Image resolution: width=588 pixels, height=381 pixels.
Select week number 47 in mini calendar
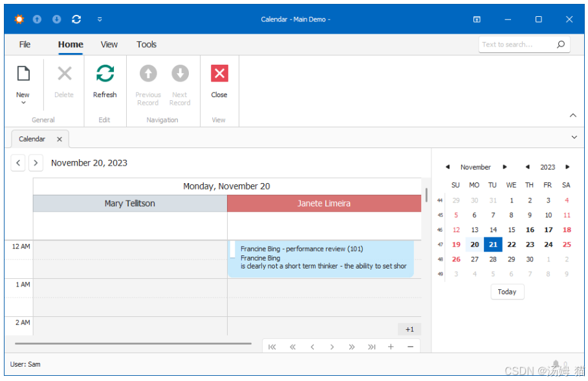(441, 245)
